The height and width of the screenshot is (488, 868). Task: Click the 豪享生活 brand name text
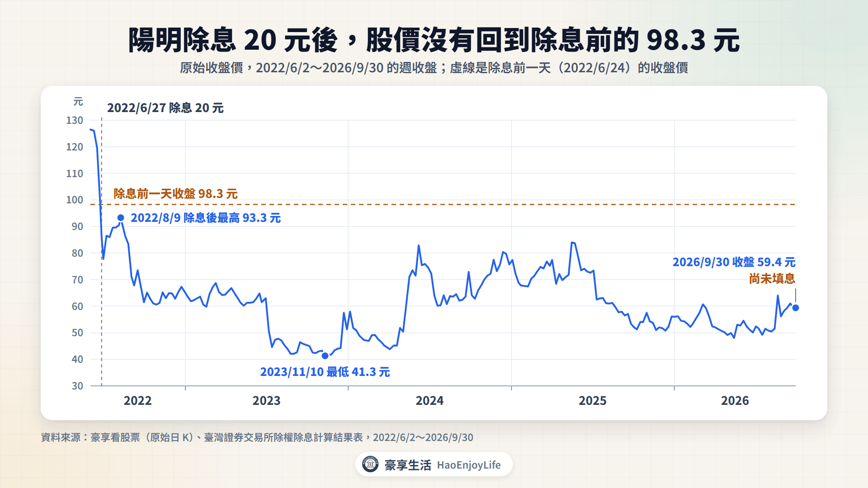[x=408, y=465]
